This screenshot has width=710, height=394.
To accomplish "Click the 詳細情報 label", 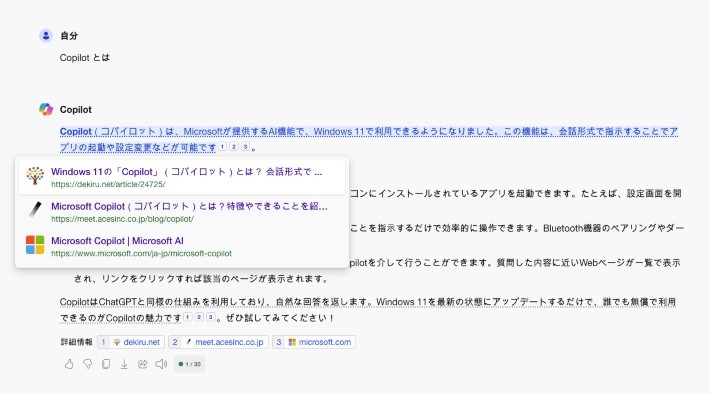I will [x=77, y=342].
